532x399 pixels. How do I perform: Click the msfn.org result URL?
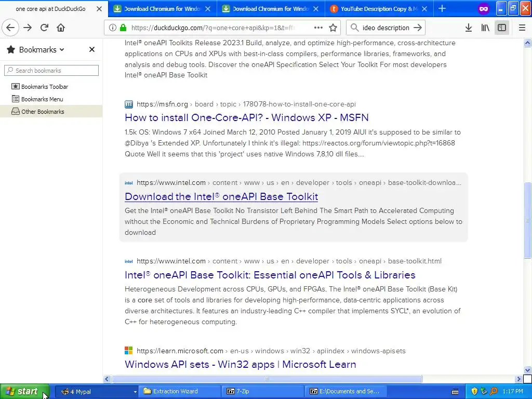(246, 104)
